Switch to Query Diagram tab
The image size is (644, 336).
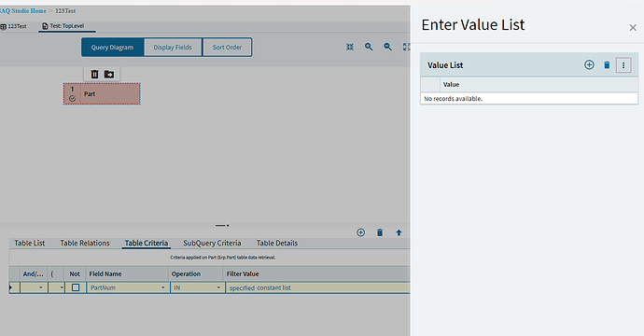pos(113,48)
